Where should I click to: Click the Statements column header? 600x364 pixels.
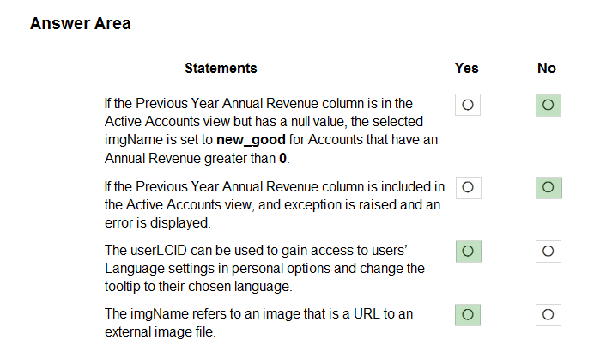click(221, 68)
